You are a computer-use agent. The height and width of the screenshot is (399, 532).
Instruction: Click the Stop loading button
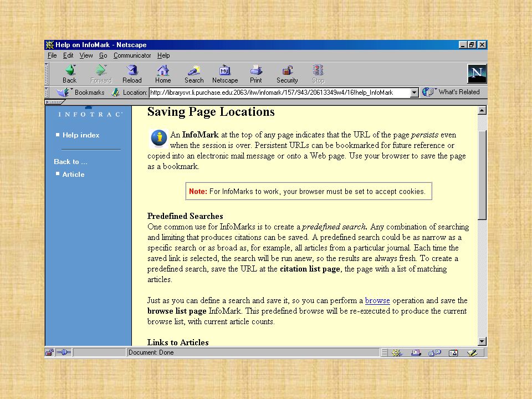318,74
